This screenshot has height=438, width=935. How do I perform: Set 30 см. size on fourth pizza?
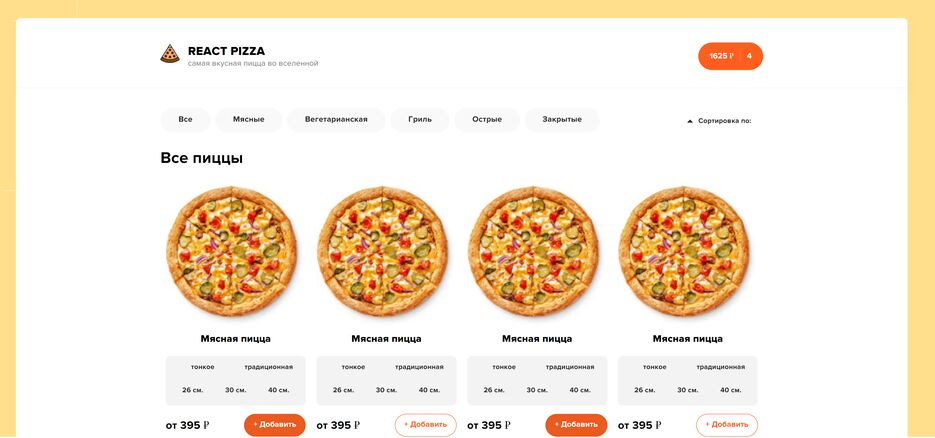[x=687, y=390]
